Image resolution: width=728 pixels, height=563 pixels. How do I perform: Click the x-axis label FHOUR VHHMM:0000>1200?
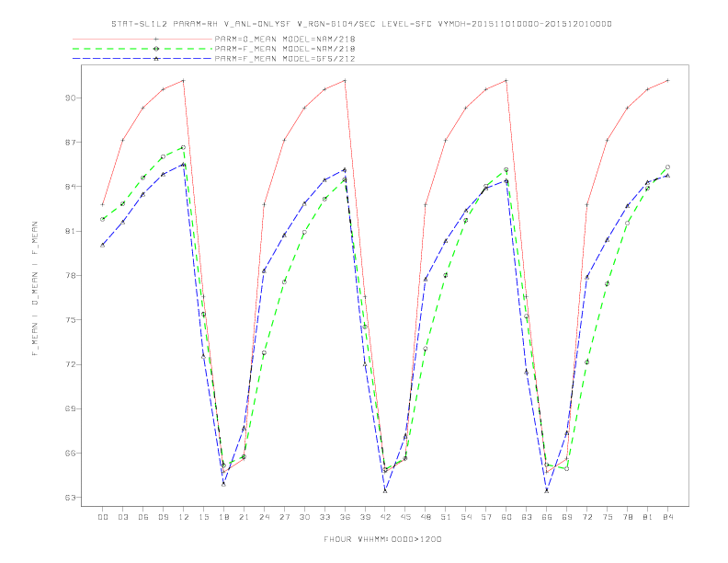point(383,539)
